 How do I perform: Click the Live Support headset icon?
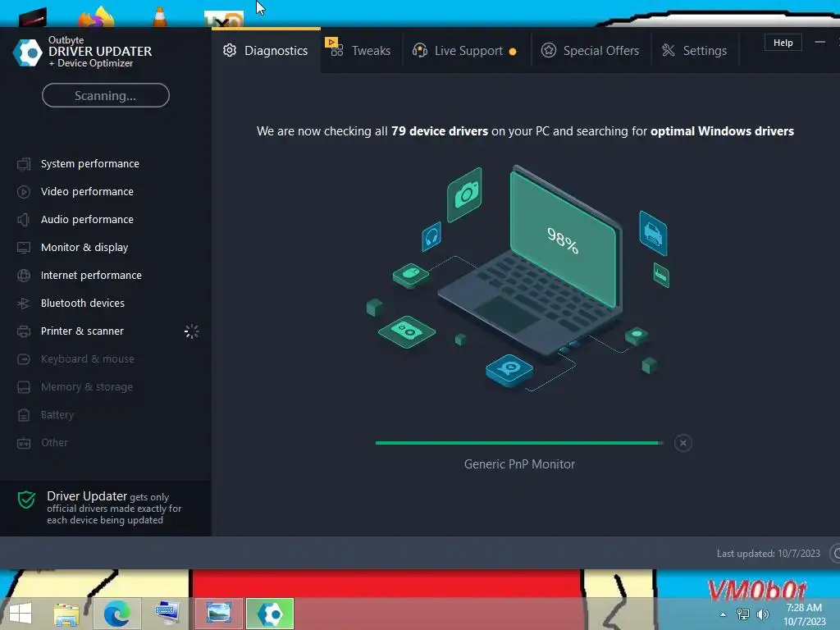tap(419, 50)
